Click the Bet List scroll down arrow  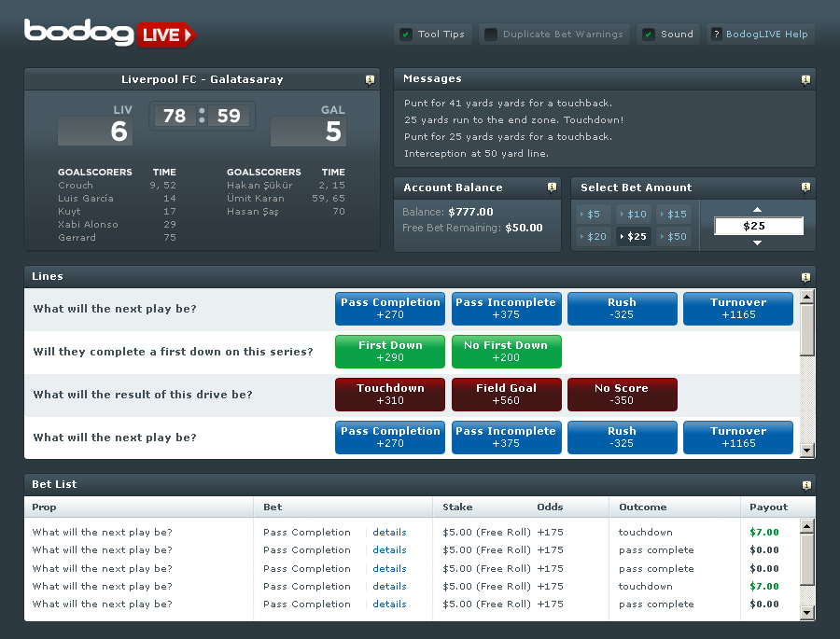coord(806,612)
